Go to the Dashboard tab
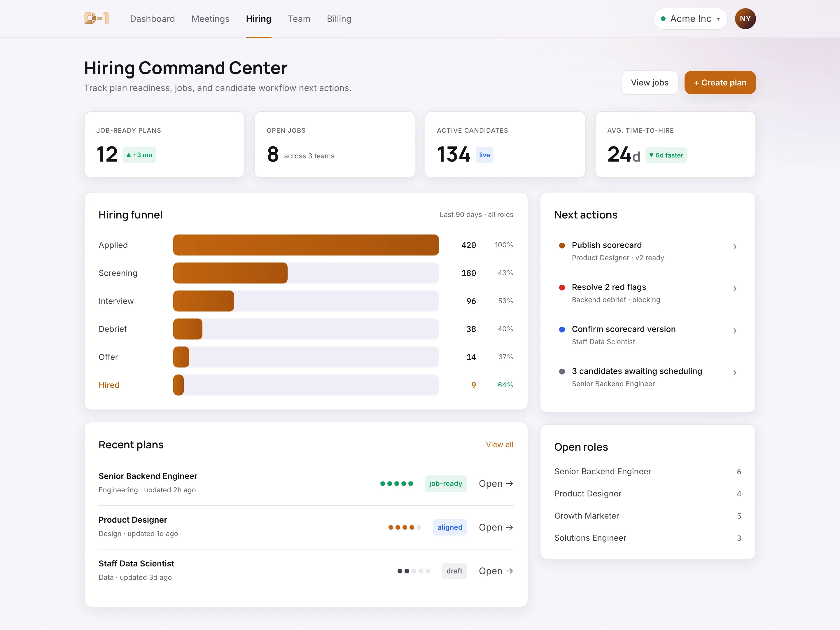The height and width of the screenshot is (630, 840). click(152, 19)
